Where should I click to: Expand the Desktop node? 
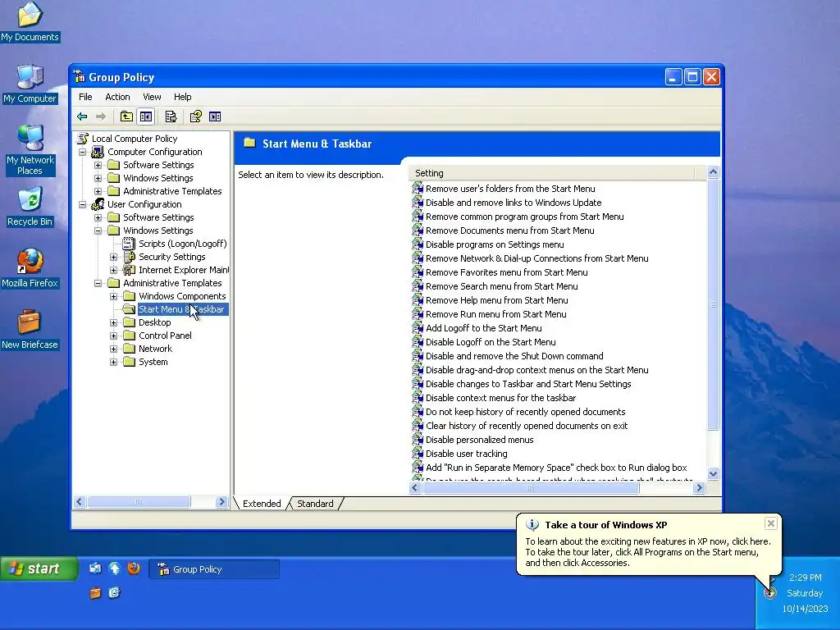[x=113, y=322]
